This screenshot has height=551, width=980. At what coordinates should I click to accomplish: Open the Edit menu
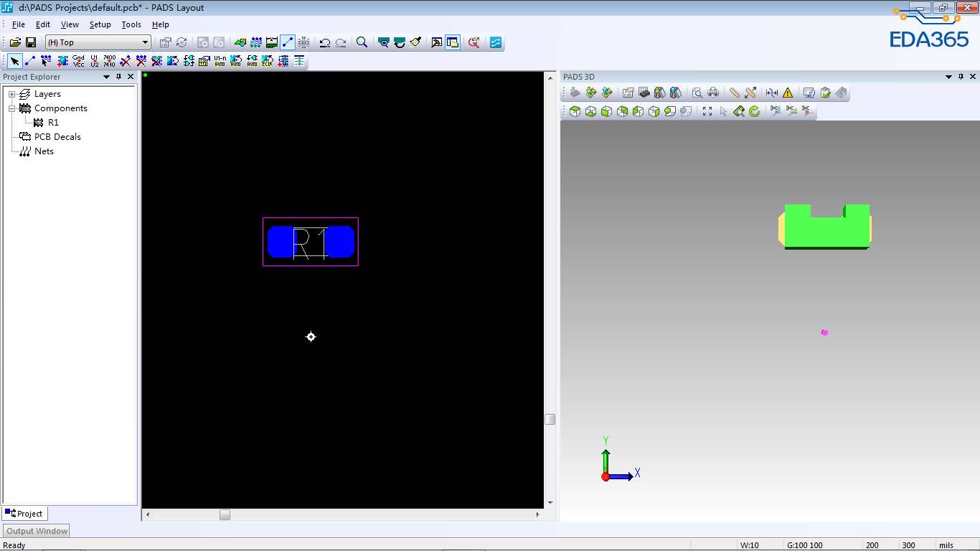point(43,24)
